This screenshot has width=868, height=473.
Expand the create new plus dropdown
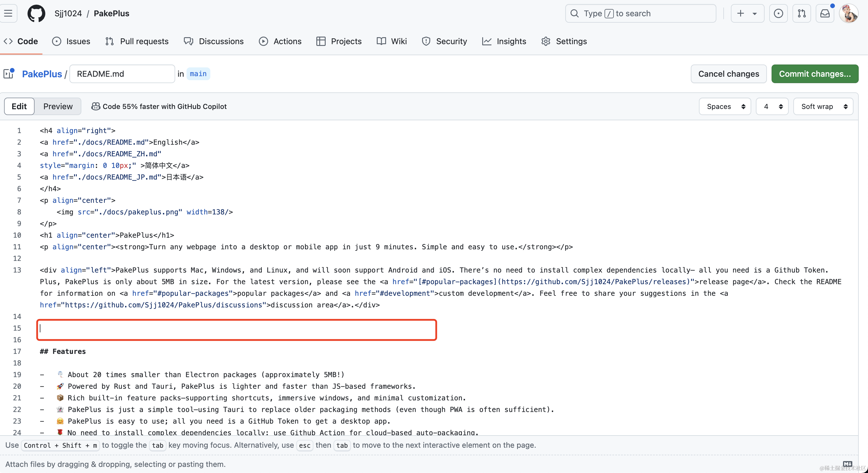[747, 13]
